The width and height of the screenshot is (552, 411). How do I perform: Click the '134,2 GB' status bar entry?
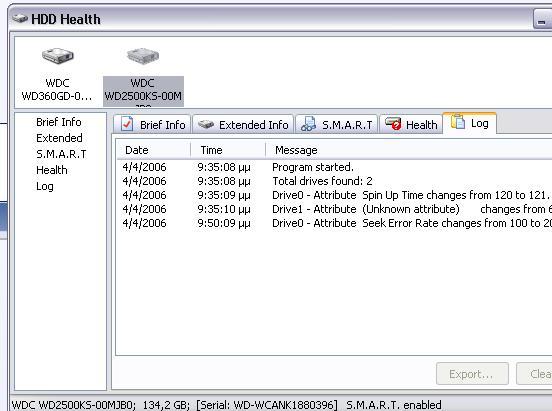(x=166, y=405)
